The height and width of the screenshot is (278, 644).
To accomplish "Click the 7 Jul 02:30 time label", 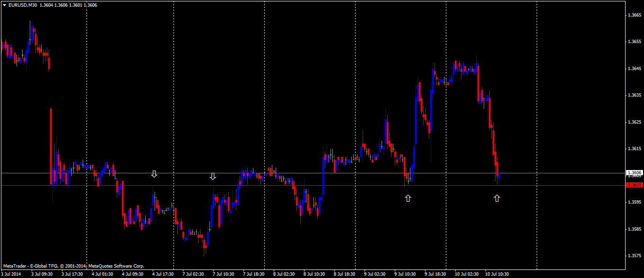I will 193,274.
